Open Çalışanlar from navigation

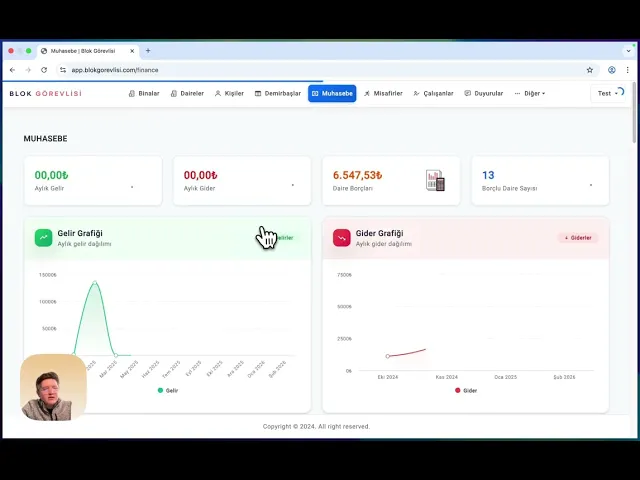pos(433,93)
